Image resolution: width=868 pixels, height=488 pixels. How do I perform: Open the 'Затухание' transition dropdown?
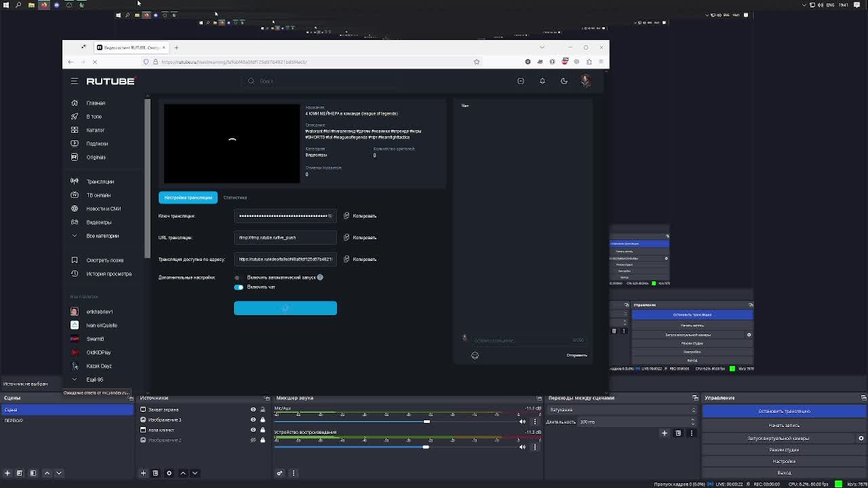621,410
